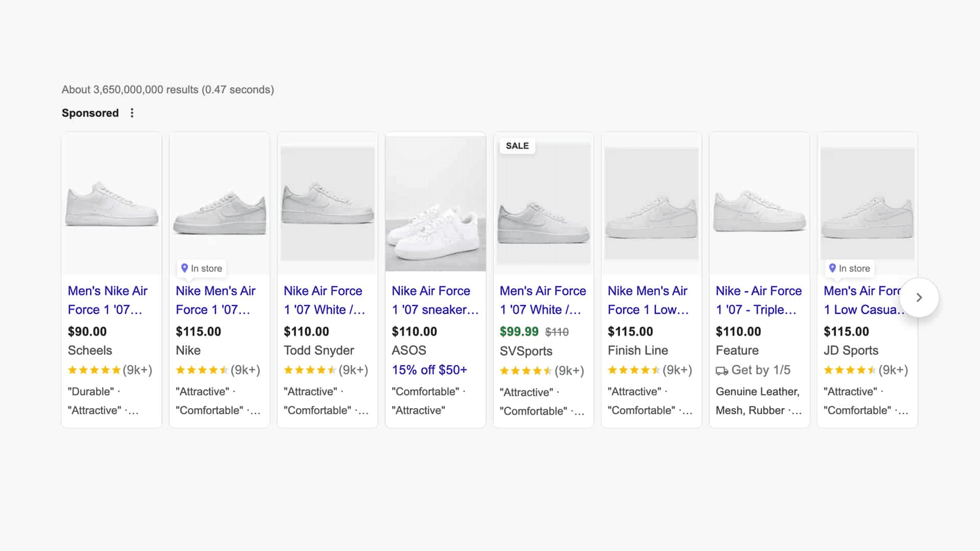This screenshot has width=980, height=551.
Task: Click the In store pin icon on Nike listing
Action: tap(184, 268)
